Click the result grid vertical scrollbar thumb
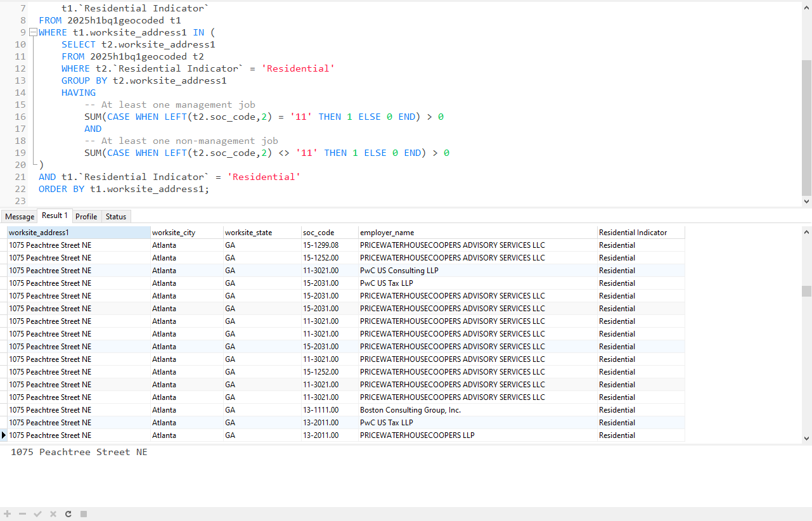Screen dimensions: 812x521 tap(806, 291)
